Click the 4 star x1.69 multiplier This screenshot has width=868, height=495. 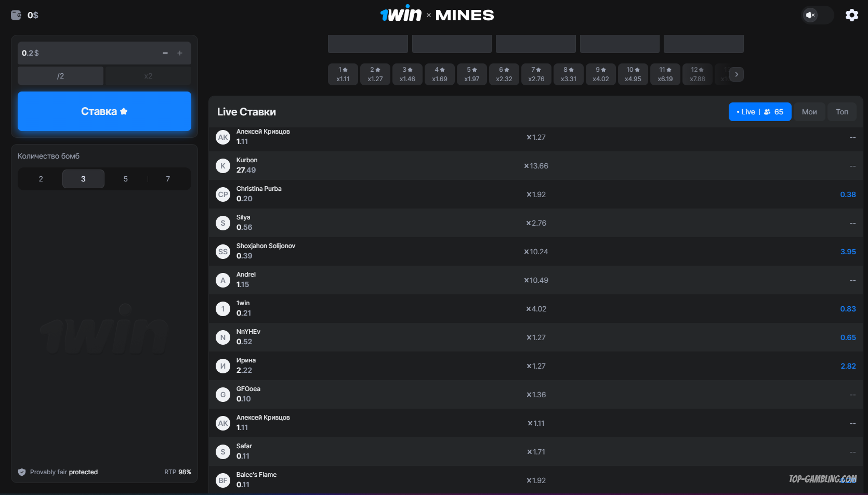[440, 74]
